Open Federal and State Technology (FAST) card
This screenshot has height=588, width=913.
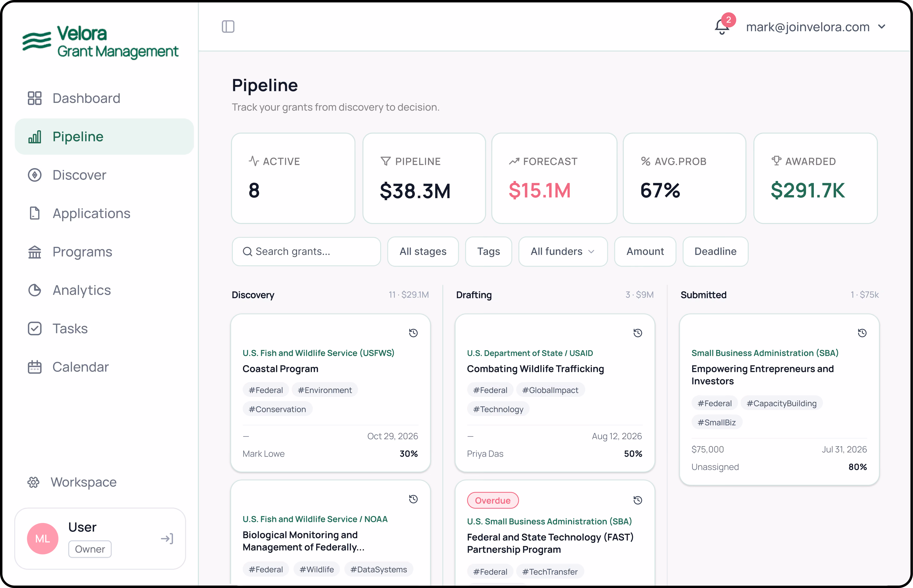[555, 533]
